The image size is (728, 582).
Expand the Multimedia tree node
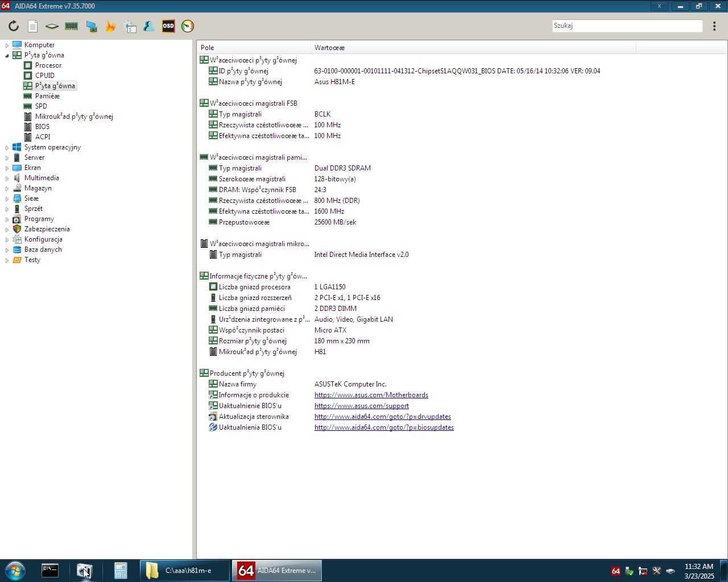7,178
